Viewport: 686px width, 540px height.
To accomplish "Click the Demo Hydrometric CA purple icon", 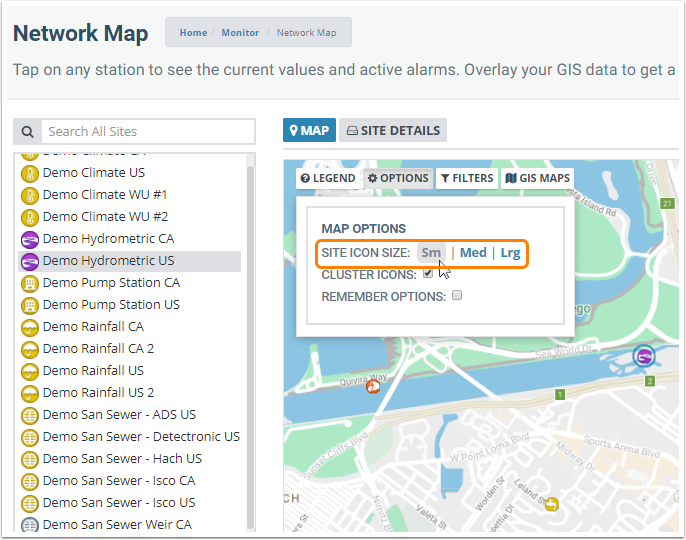I will point(30,239).
